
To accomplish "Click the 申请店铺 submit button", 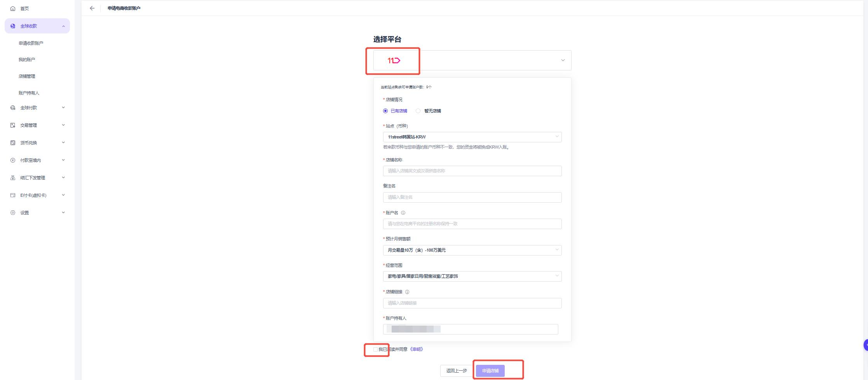I will click(490, 371).
